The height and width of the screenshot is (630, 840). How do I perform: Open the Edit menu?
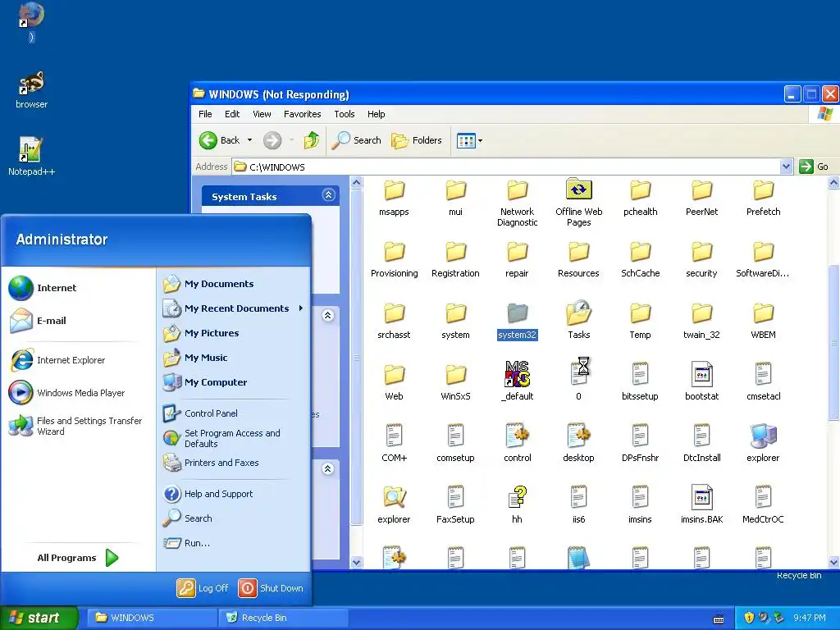coord(232,114)
